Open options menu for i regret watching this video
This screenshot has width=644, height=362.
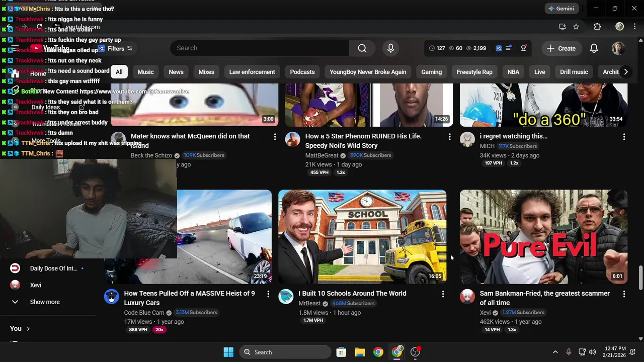coord(624,137)
